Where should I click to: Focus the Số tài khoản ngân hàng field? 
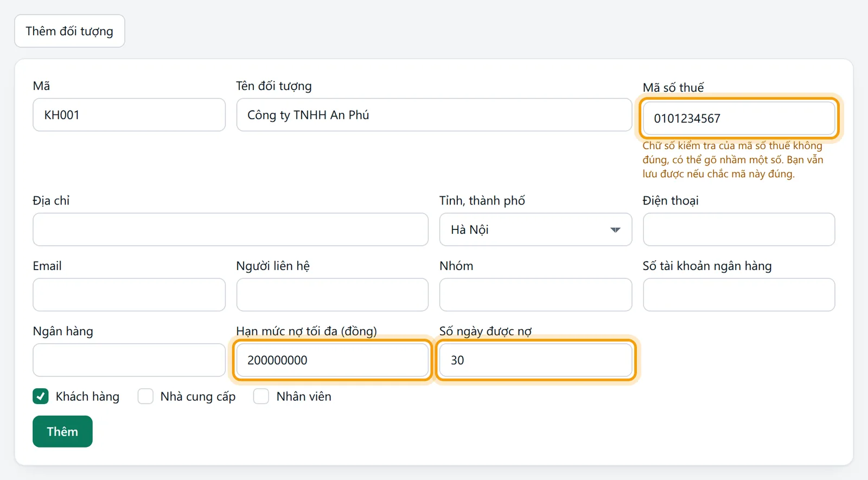pos(739,295)
